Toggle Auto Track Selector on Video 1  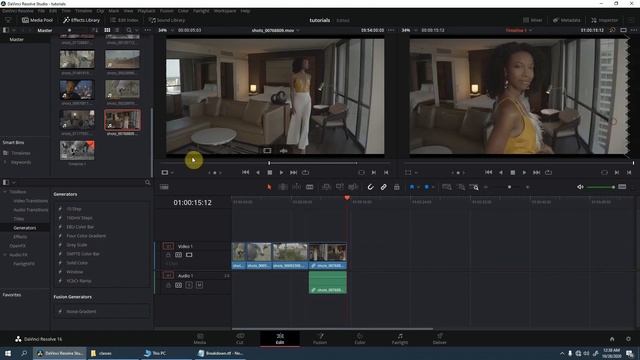point(178,255)
